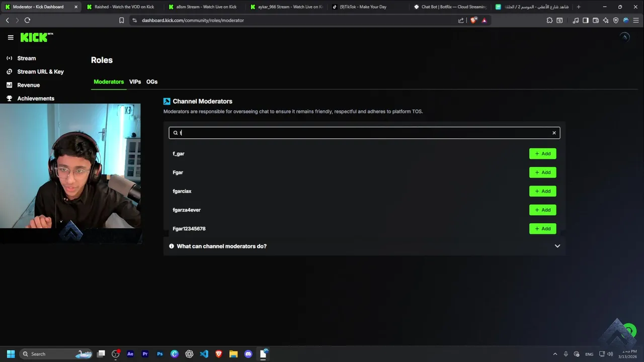
Task: Open File Explorer from taskbar
Action: (x=233, y=354)
